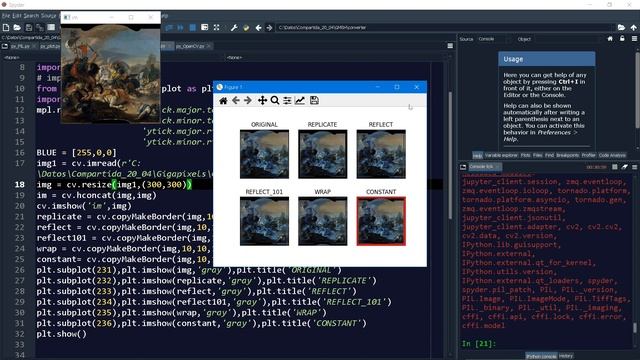
Task: Click the REFLECT_101 subplot image
Action: click(264, 221)
